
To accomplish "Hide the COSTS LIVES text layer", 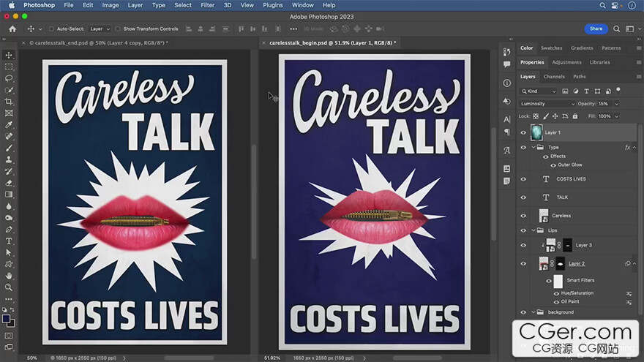I will click(x=523, y=179).
